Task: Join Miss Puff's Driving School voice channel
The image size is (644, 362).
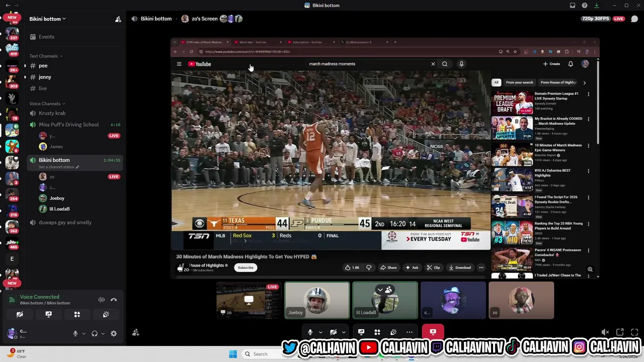Action: coord(68,125)
